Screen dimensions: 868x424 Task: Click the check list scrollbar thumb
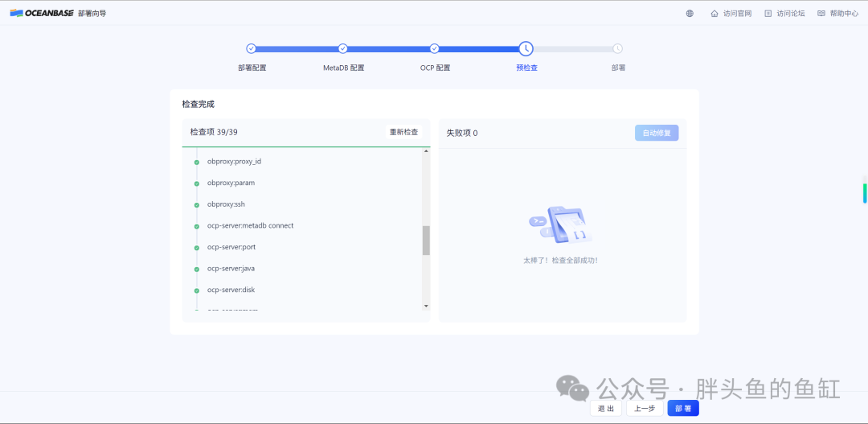[x=426, y=241]
